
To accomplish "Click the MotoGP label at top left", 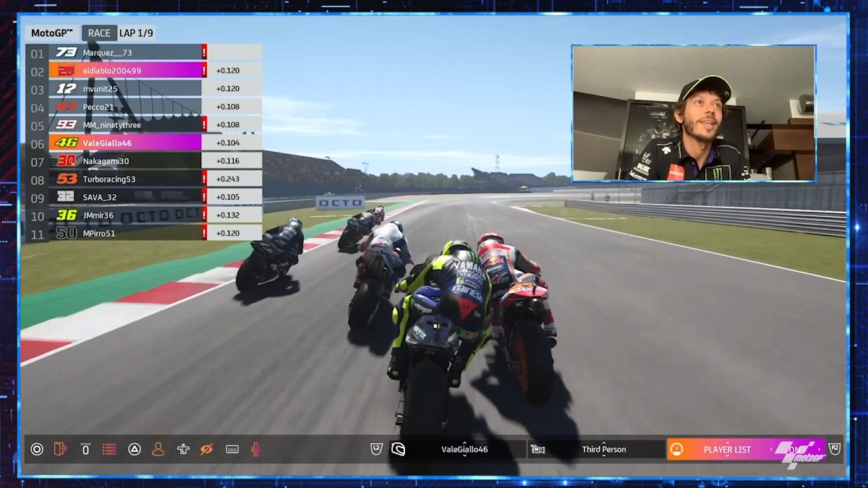I will pos(53,33).
